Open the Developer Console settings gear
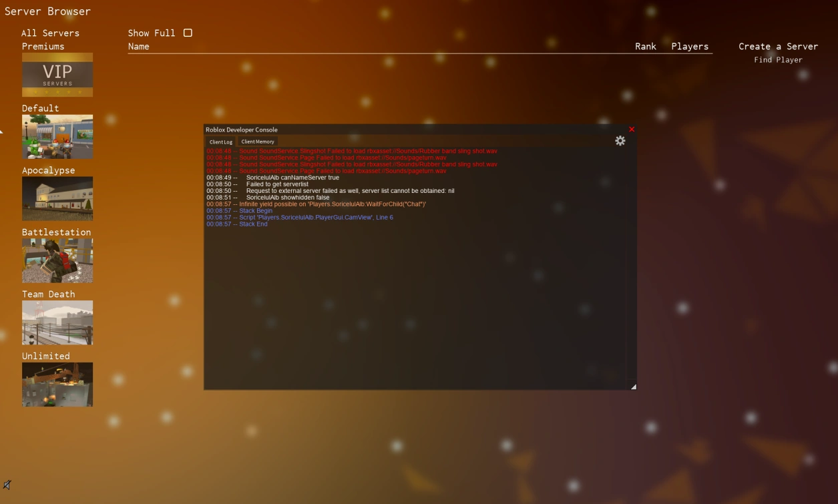 620,141
